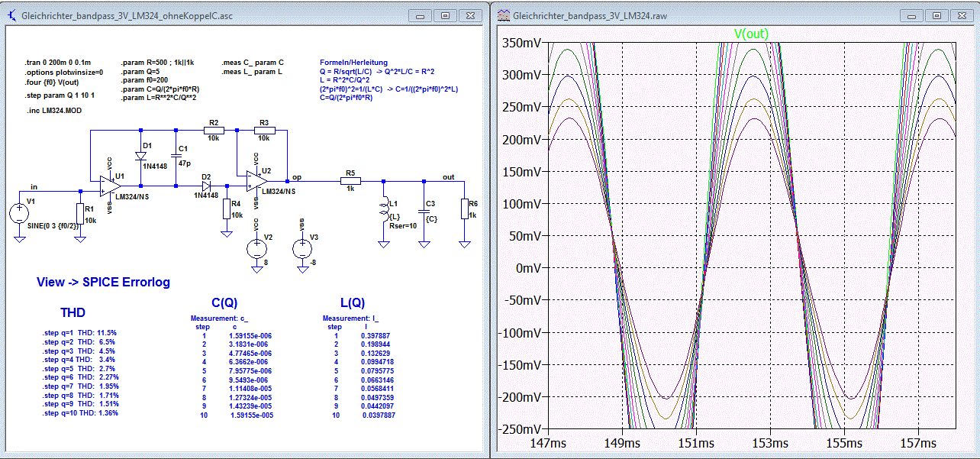Click the 'out' net label

pyautogui.click(x=448, y=176)
